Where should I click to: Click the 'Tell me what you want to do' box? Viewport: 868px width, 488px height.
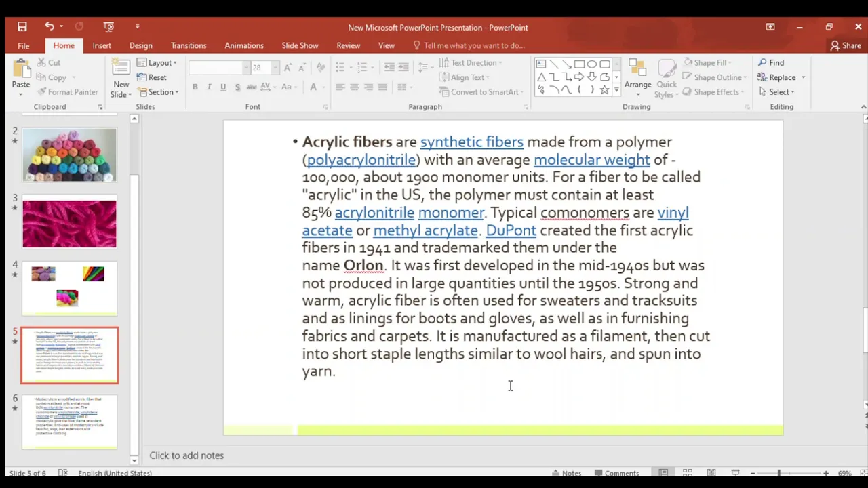(469, 45)
